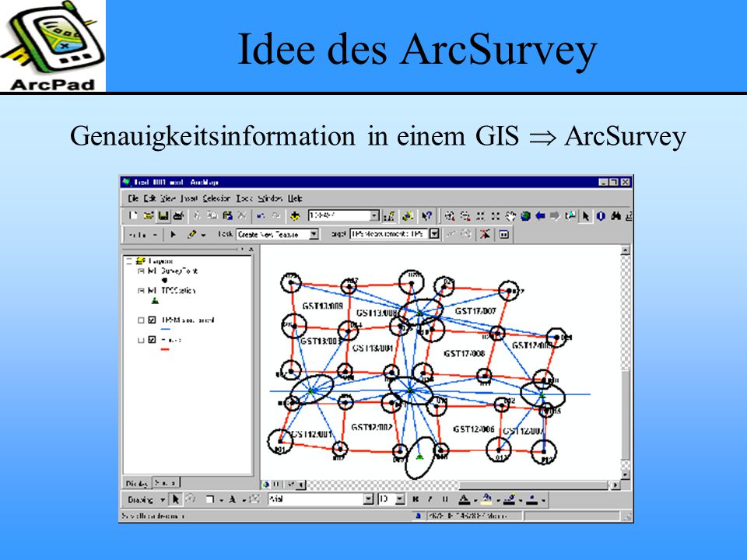Click the Open folder toolbar icon
Screen dimensions: 747x560
point(148,215)
